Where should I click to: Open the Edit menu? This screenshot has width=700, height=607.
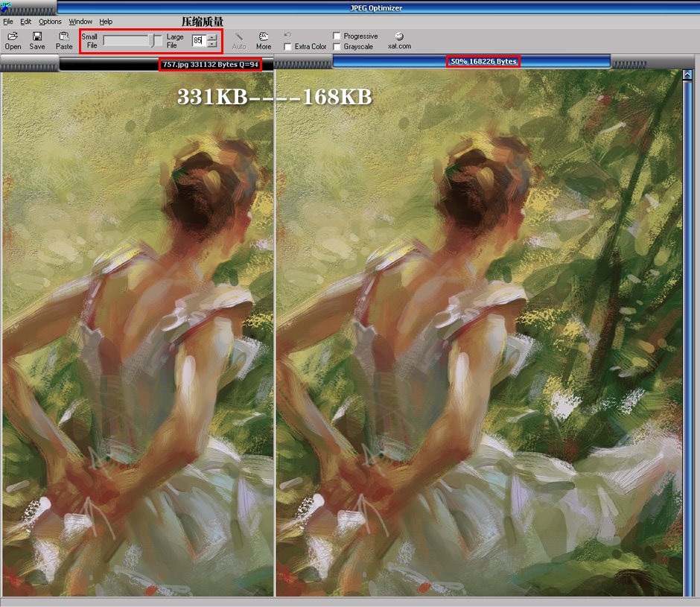tap(25, 22)
